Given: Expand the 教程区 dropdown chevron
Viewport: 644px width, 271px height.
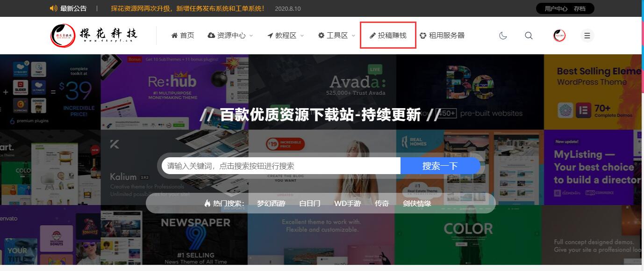Looking at the screenshot, I should pos(302,36).
